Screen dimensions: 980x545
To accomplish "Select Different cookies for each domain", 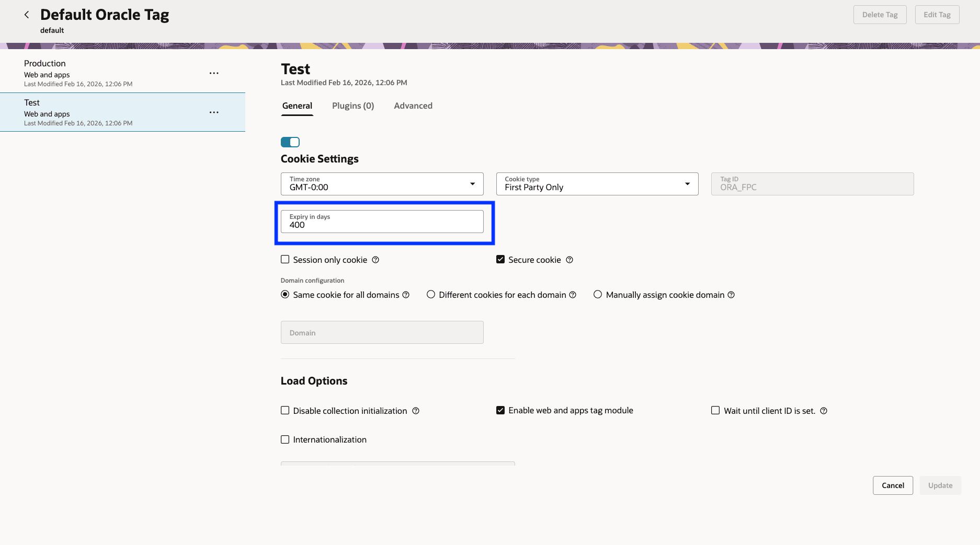I will (x=431, y=294).
